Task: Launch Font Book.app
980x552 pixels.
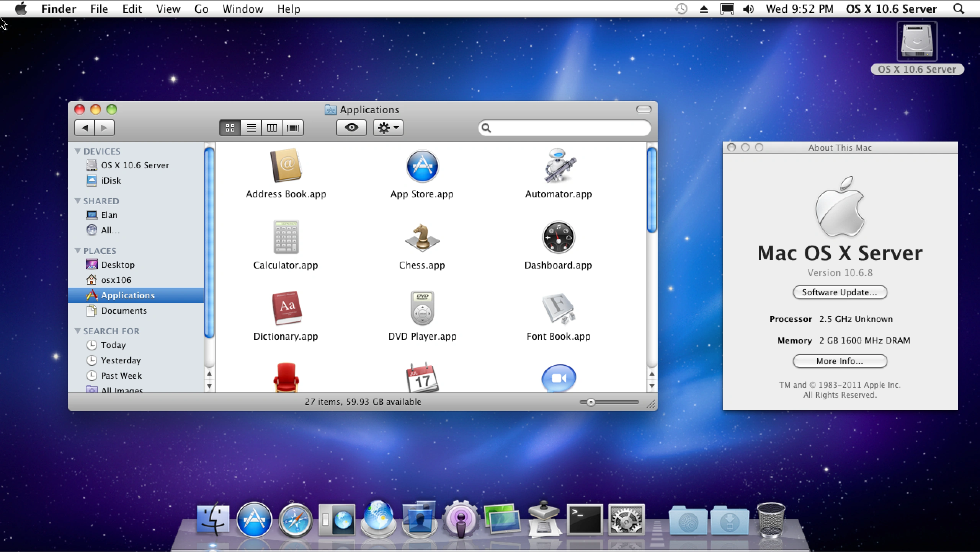Action: pos(558,309)
